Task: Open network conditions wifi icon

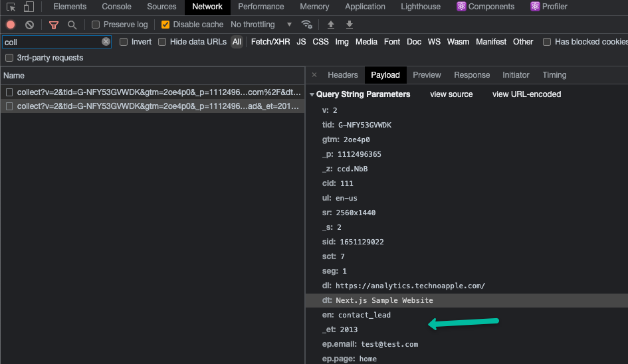Action: (306, 25)
